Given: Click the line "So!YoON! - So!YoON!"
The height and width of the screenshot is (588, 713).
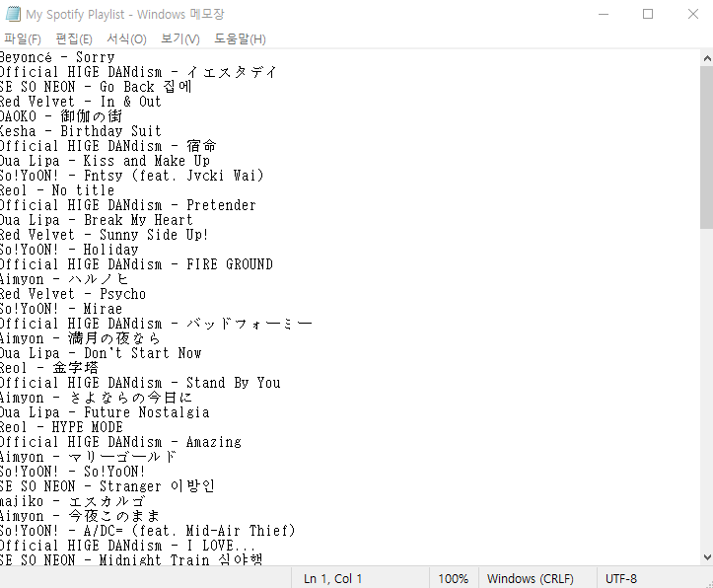Looking at the screenshot, I should click(73, 472).
